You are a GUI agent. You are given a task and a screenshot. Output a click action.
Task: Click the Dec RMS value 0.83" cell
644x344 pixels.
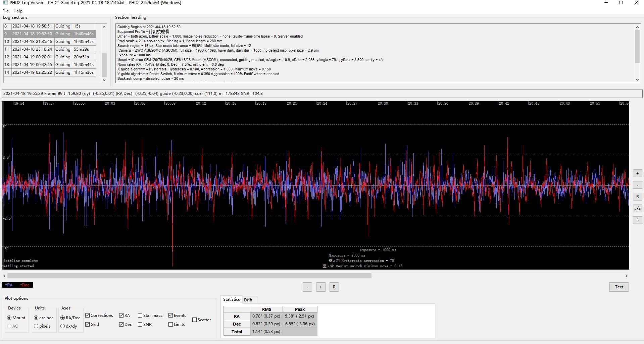point(266,324)
